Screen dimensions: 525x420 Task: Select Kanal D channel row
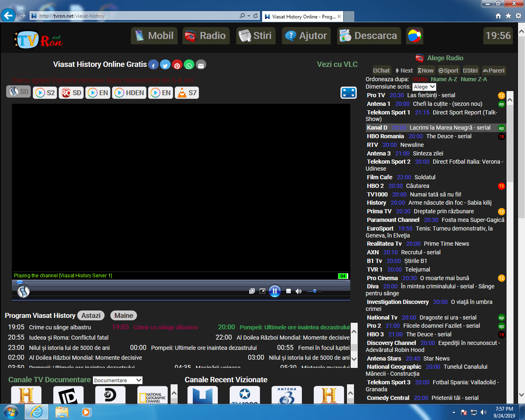coord(436,128)
